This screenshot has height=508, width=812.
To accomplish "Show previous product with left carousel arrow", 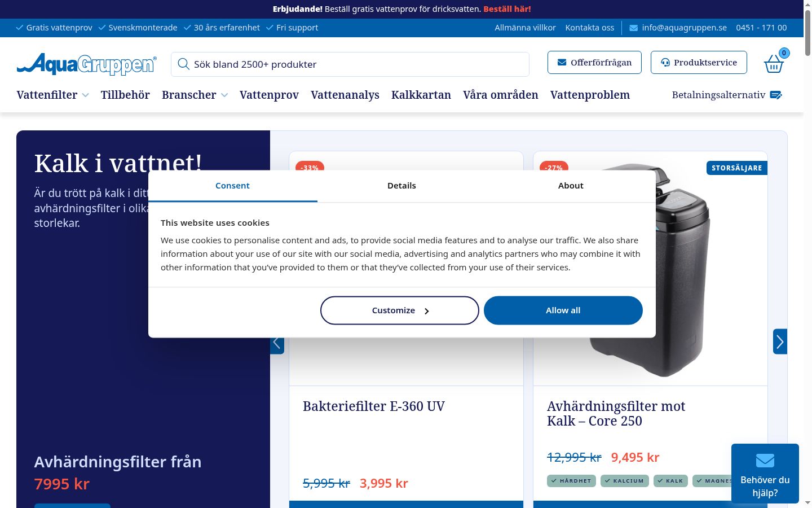I will tap(277, 343).
